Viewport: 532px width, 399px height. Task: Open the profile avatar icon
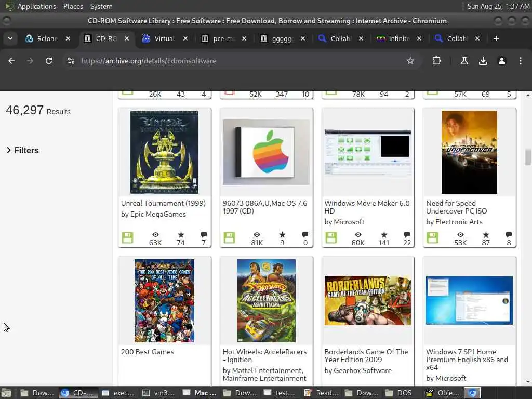pyautogui.click(x=502, y=61)
